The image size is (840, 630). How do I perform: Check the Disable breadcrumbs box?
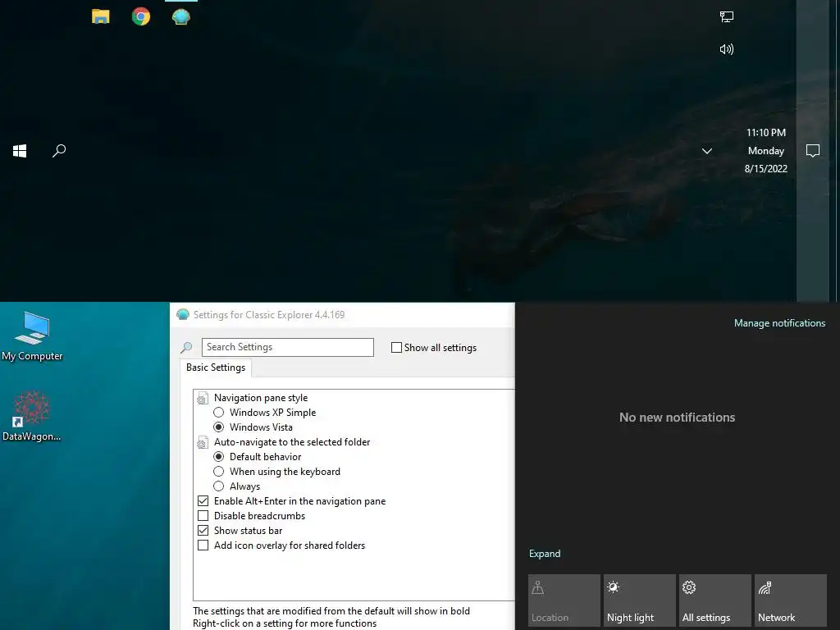(x=203, y=516)
